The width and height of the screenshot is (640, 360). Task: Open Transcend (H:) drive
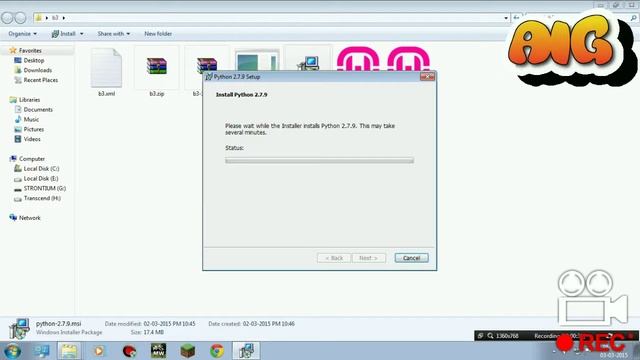click(x=42, y=198)
